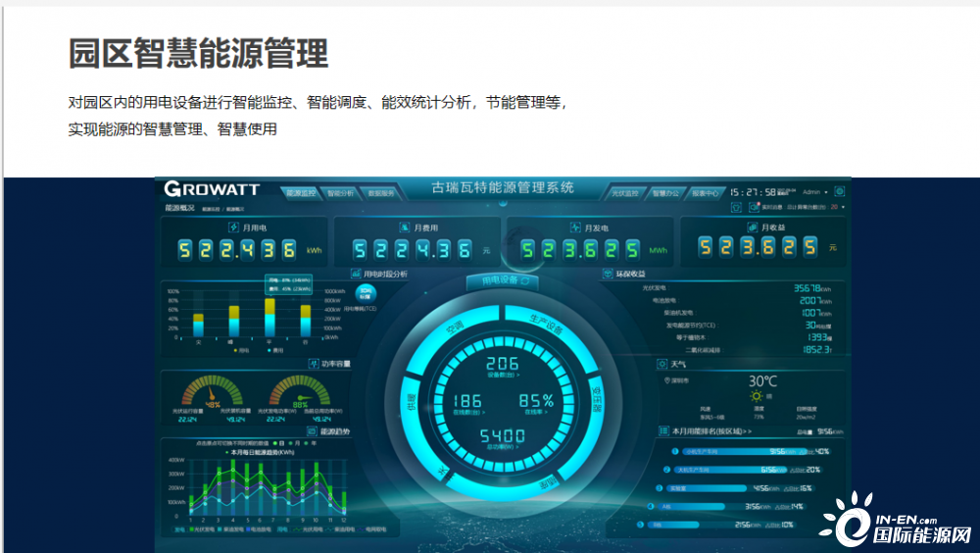Click the pulse icon beside 月发电

click(x=575, y=227)
